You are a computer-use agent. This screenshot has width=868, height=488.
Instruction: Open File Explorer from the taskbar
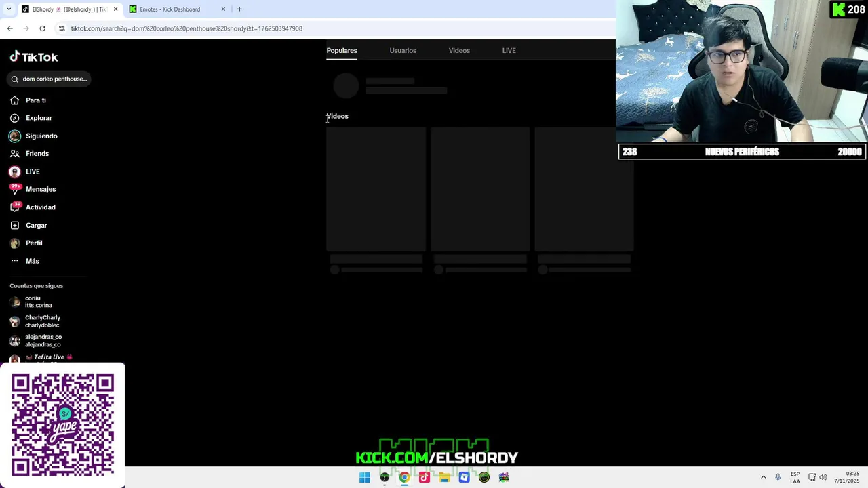(x=444, y=477)
